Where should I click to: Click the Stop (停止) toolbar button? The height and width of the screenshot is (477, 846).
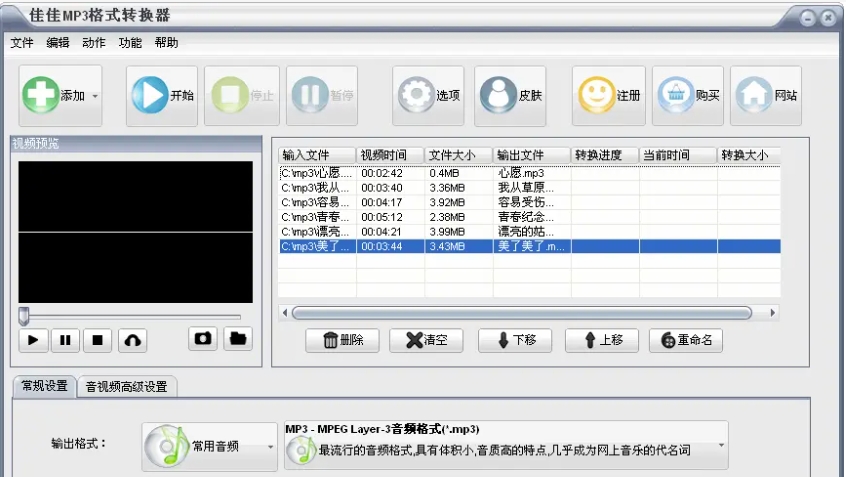[x=242, y=96]
